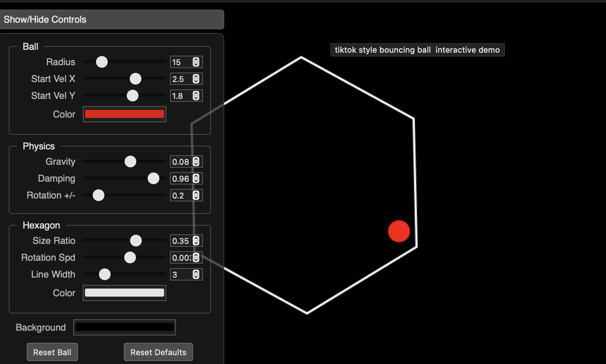Click the Line Width stepper arrows
The height and width of the screenshot is (364, 606).
tap(196, 275)
